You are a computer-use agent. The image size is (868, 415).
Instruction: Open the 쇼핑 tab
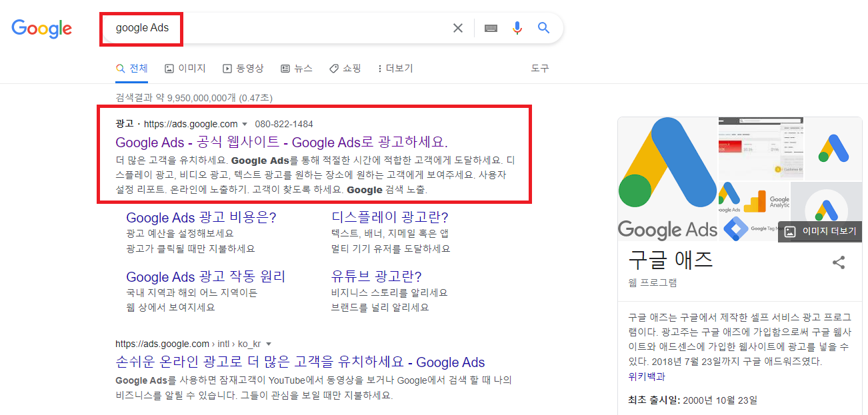pos(345,69)
